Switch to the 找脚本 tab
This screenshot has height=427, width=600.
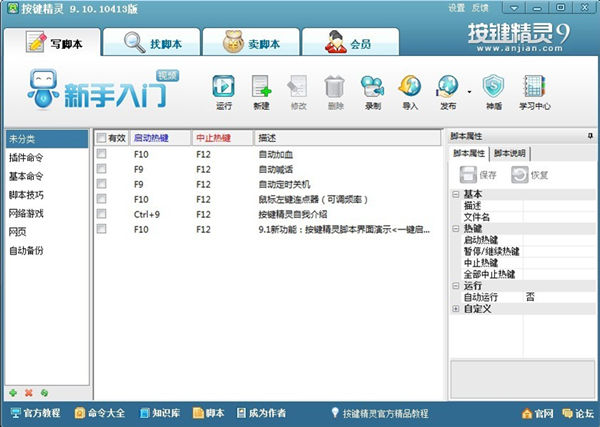point(152,42)
